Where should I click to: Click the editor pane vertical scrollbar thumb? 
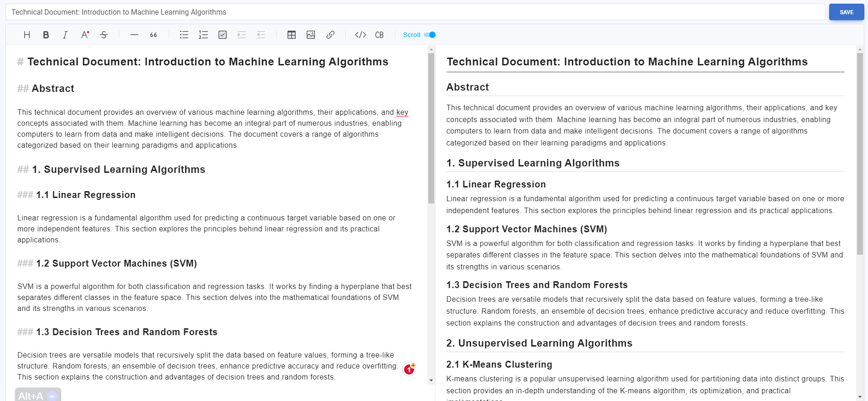(431, 128)
